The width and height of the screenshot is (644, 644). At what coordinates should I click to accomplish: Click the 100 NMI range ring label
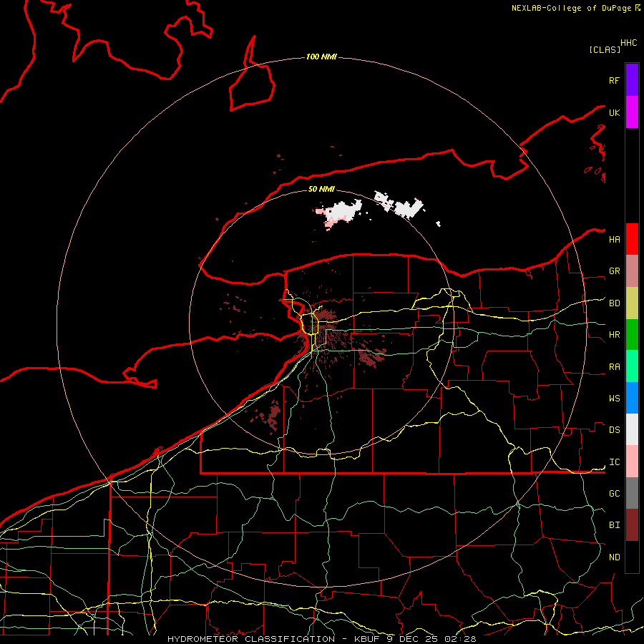[321, 57]
